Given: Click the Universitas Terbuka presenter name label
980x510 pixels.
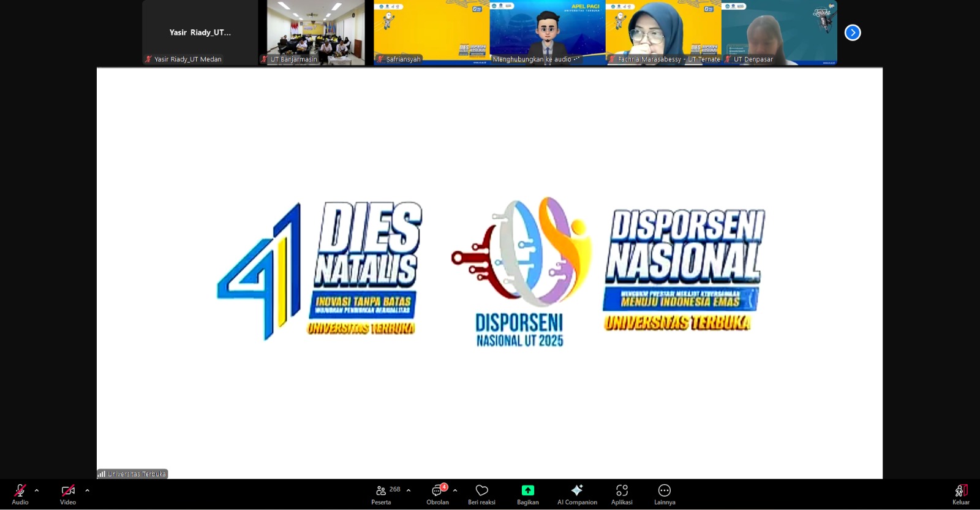Looking at the screenshot, I should [132, 474].
